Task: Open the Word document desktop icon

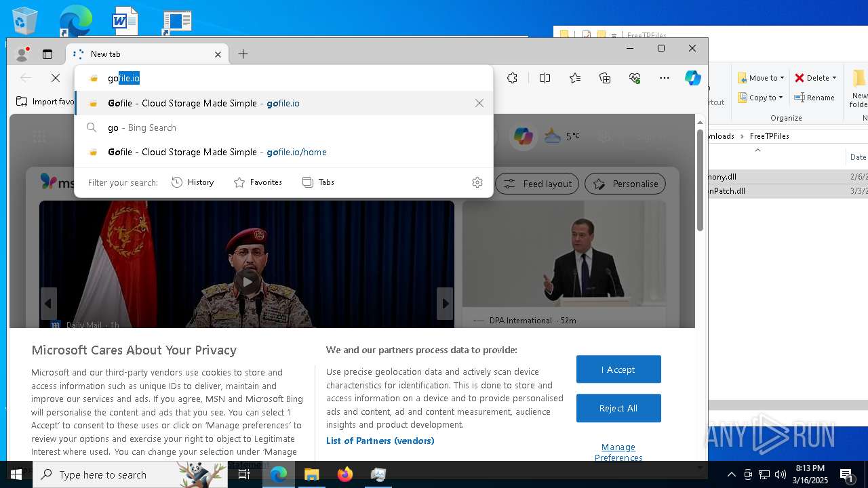Action: (x=125, y=20)
